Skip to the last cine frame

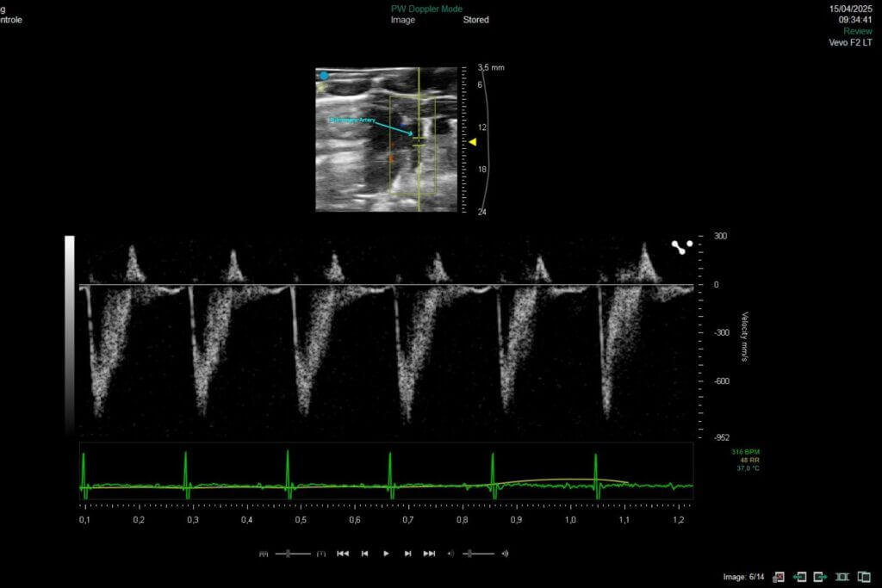(x=430, y=554)
